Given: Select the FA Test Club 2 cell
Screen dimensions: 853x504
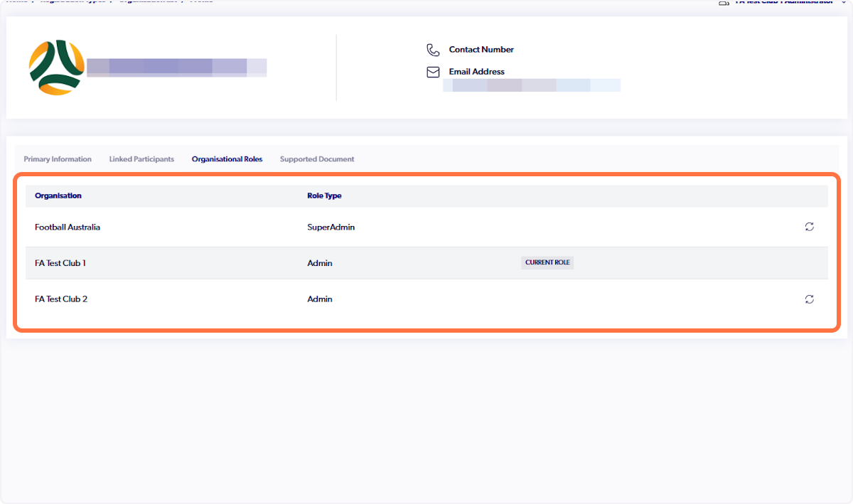Looking at the screenshot, I should click(61, 299).
